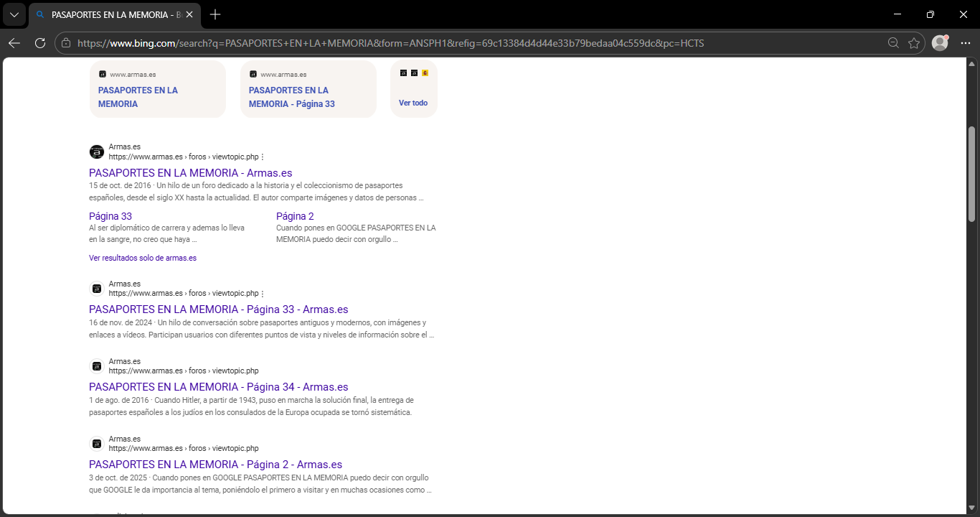Open new tab with plus icon
This screenshot has width=980, height=517.
pos(215,14)
